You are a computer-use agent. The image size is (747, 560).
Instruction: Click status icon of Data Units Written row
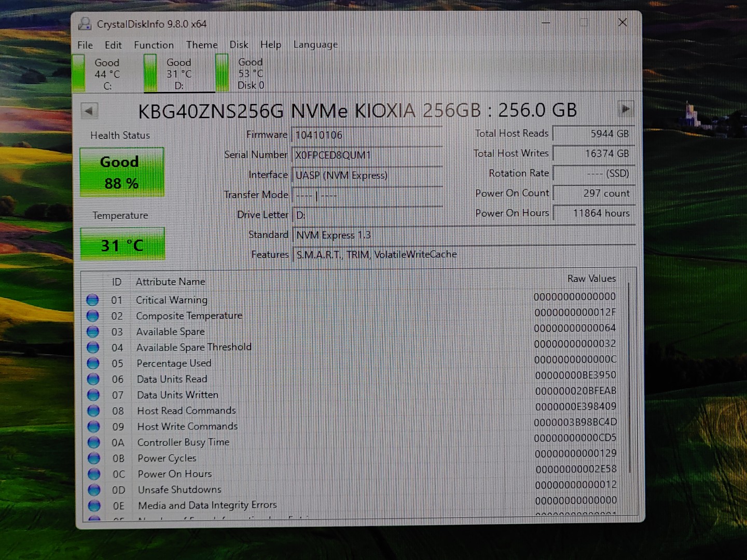pyautogui.click(x=93, y=395)
